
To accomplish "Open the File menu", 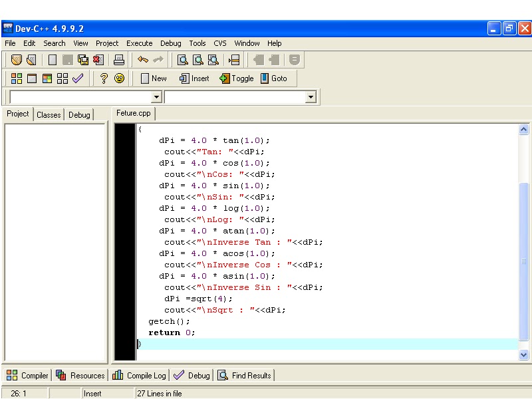I will [x=10, y=43].
